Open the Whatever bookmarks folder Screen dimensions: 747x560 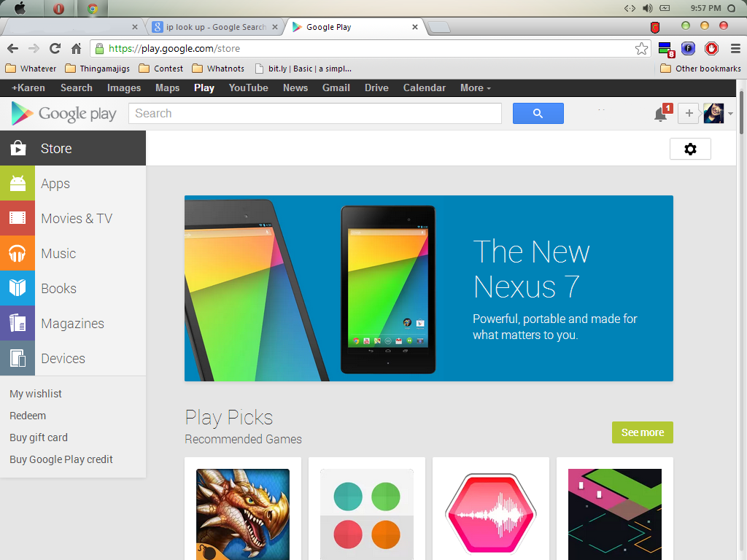click(31, 69)
